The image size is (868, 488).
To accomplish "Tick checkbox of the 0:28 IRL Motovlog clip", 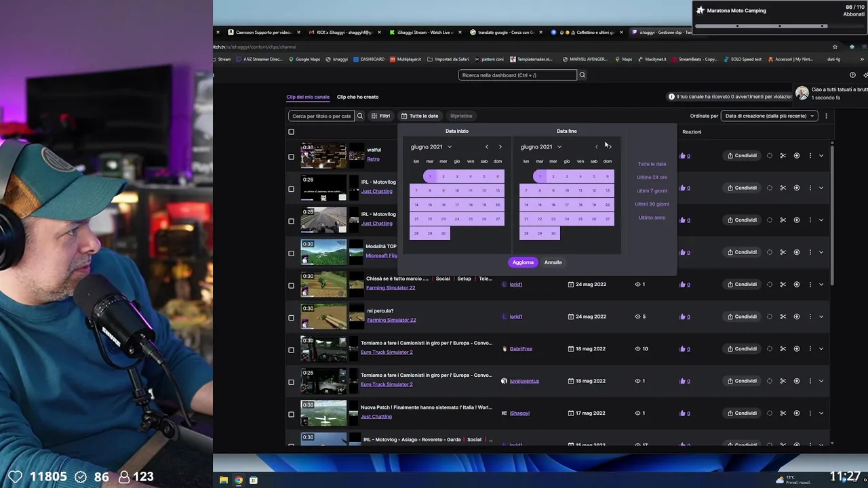I will (291, 221).
